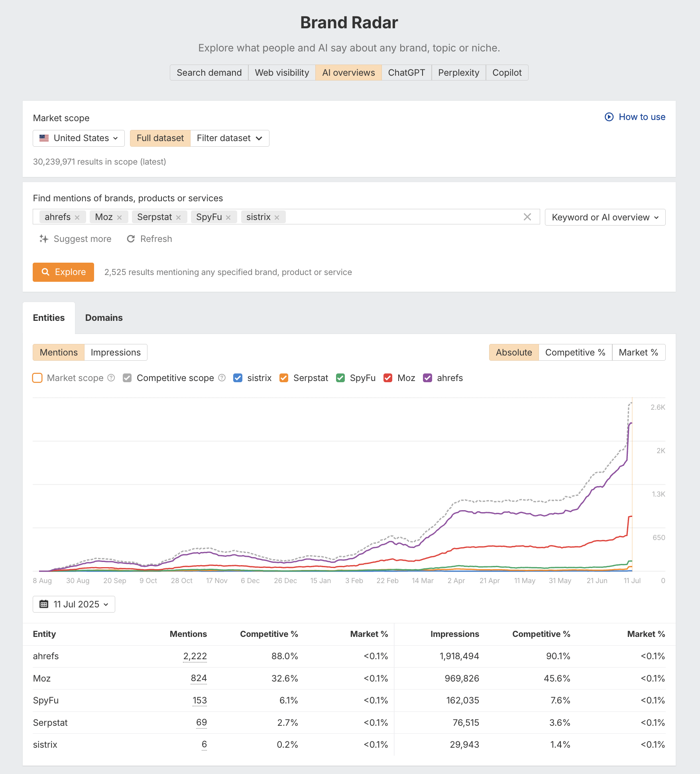The image size is (700, 774).
Task: Clear all brands with the X icon
Action: [527, 217]
